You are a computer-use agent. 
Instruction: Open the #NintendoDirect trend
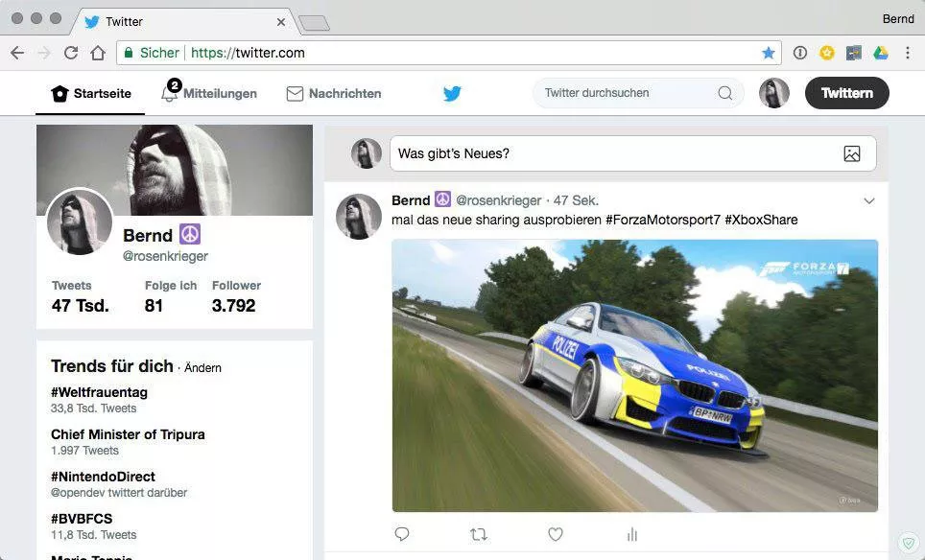104,477
